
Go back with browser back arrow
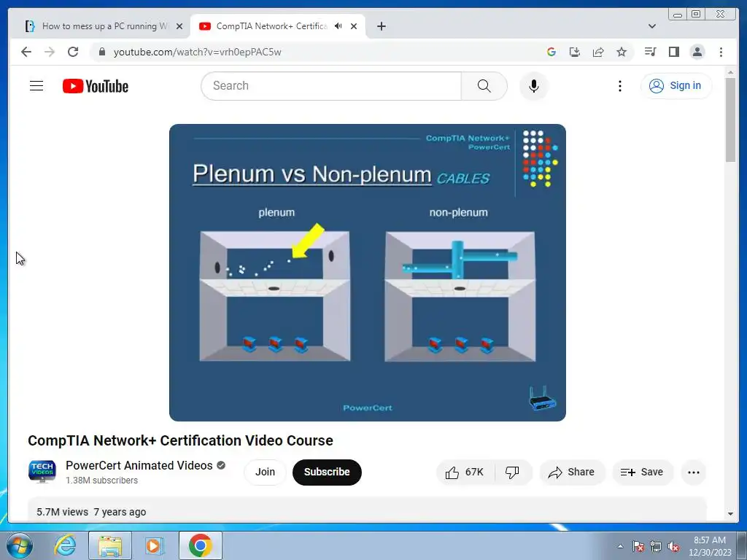26,52
